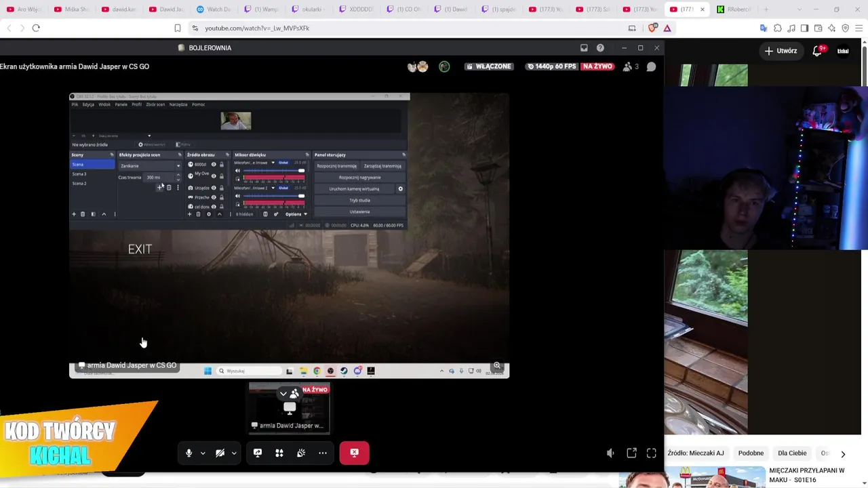Show the member list with 3 users
The width and height of the screenshot is (868, 488).
click(631, 66)
